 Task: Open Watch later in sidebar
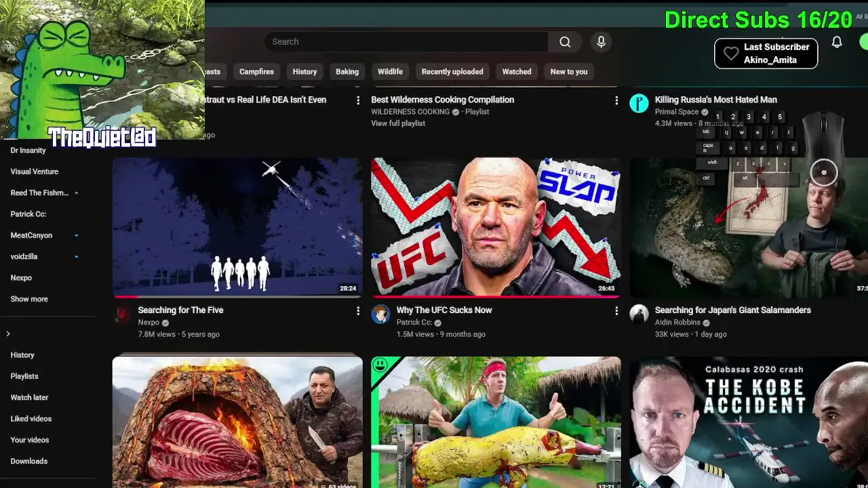tap(29, 398)
